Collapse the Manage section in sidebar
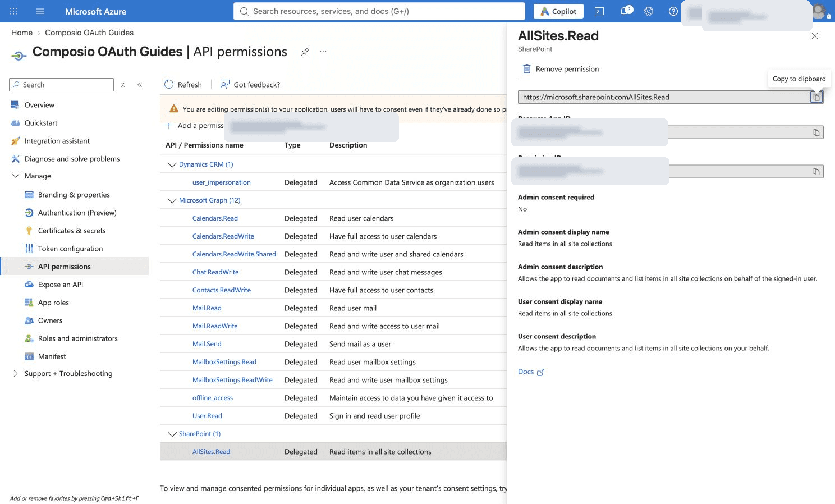Image resolution: width=835 pixels, height=504 pixels. click(16, 176)
